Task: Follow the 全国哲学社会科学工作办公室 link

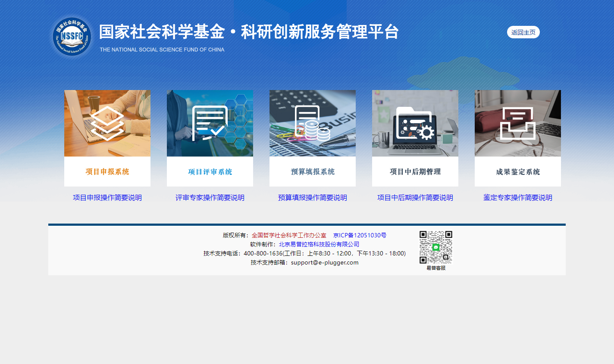Action: 289,235
